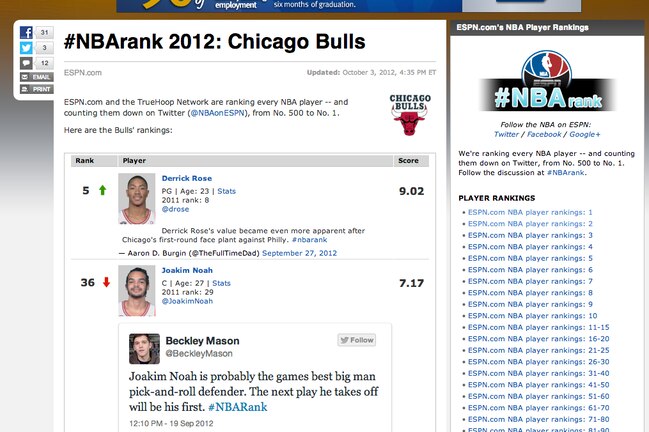Click the top banner advertisement

[349, 6]
